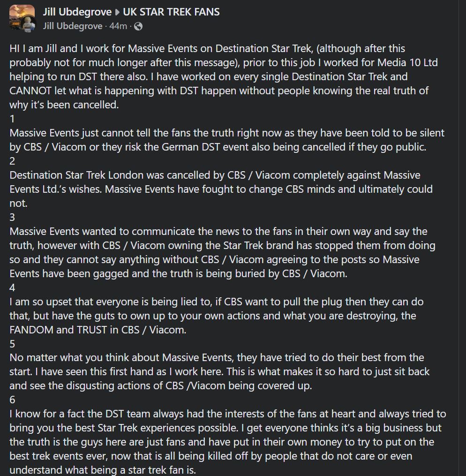Click the public globe privacy icon
The image size is (466, 476).
pyautogui.click(x=138, y=26)
